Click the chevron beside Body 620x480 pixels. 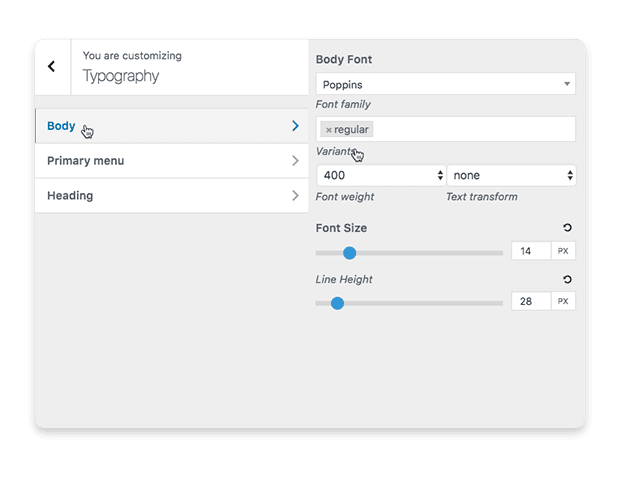[x=295, y=126]
